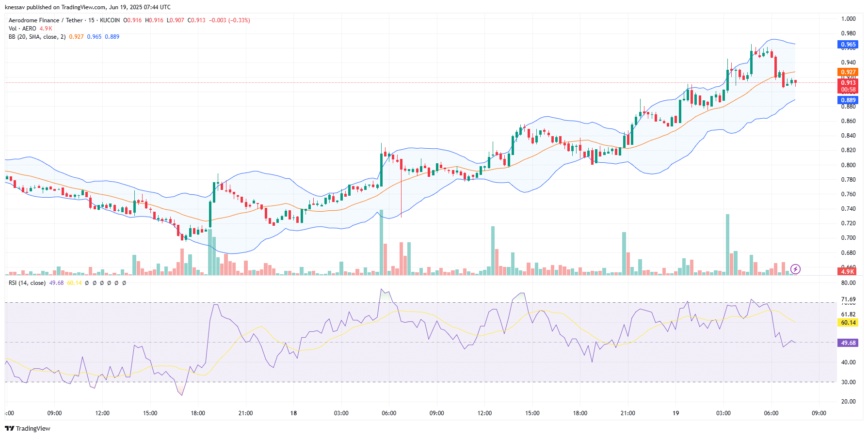
Task: Click the red 4.9K volume scale tag
Action: [848, 272]
